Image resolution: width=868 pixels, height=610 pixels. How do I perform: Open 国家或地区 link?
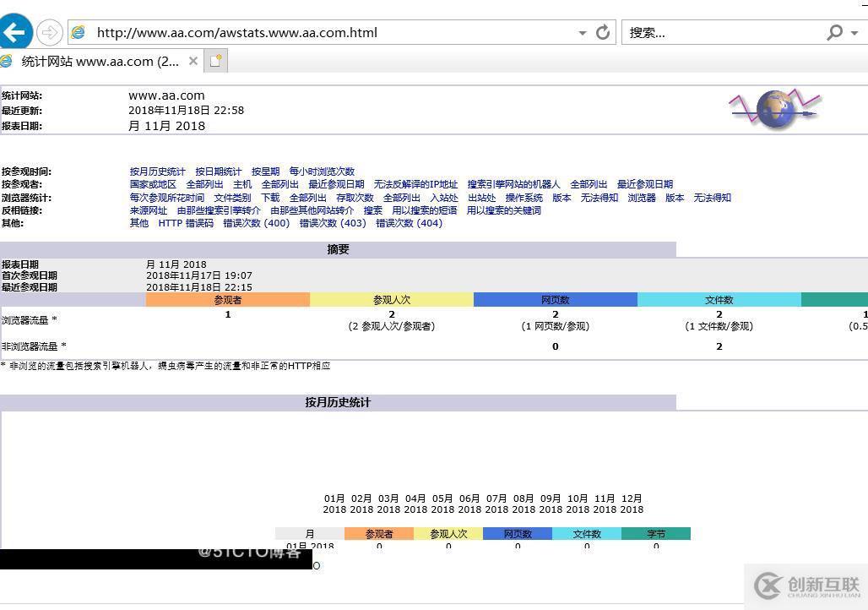click(153, 184)
